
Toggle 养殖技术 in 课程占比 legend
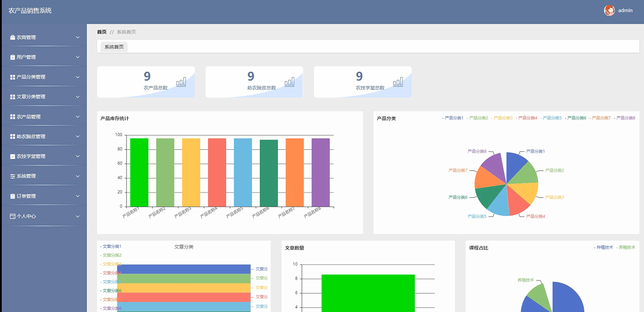626,247
